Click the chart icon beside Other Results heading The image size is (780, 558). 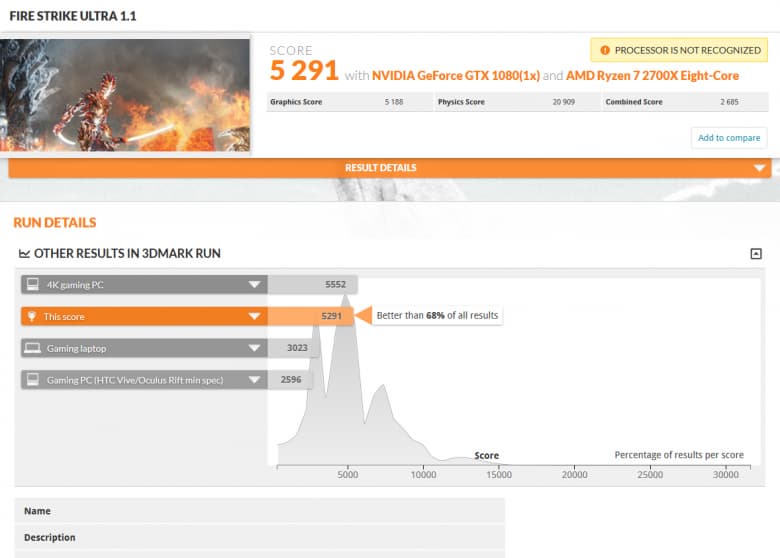pyautogui.click(x=24, y=254)
